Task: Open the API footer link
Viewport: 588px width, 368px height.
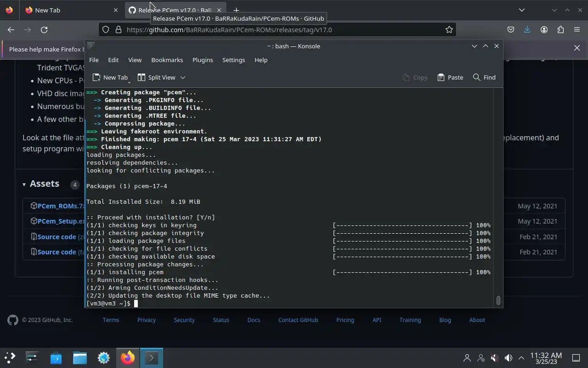Action: click(377, 320)
